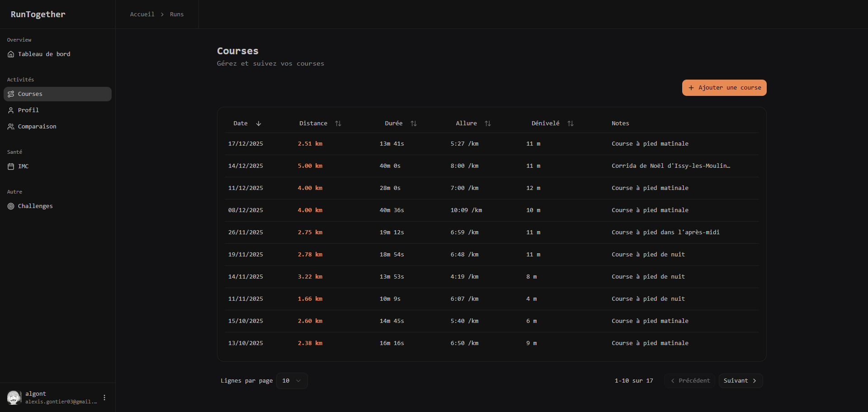Go to next page with Suivant

(x=740, y=381)
